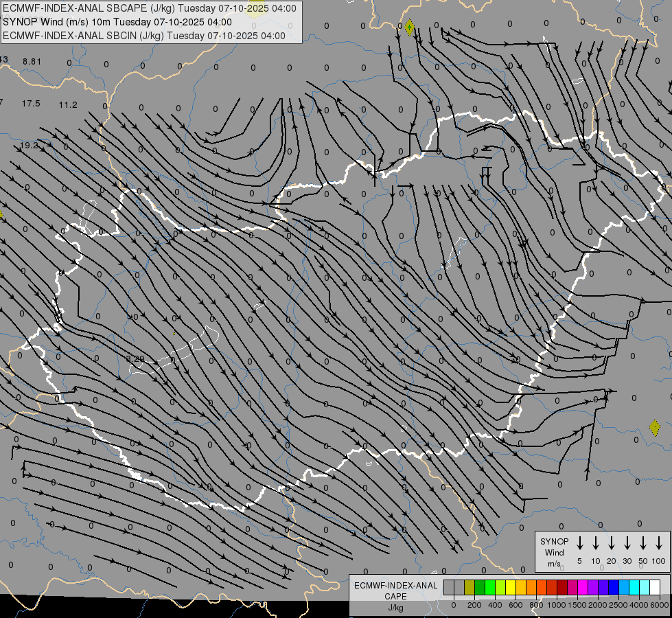Click the yellow diamond marker on right side

pos(654,428)
